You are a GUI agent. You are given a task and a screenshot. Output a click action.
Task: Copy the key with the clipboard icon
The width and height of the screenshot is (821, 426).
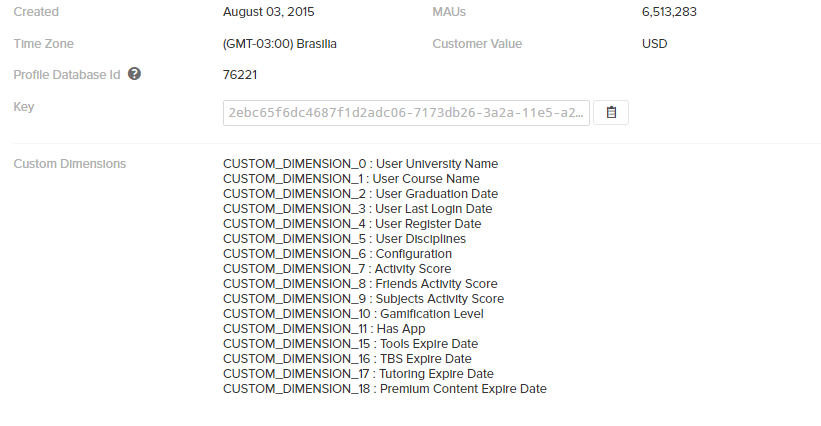611,113
